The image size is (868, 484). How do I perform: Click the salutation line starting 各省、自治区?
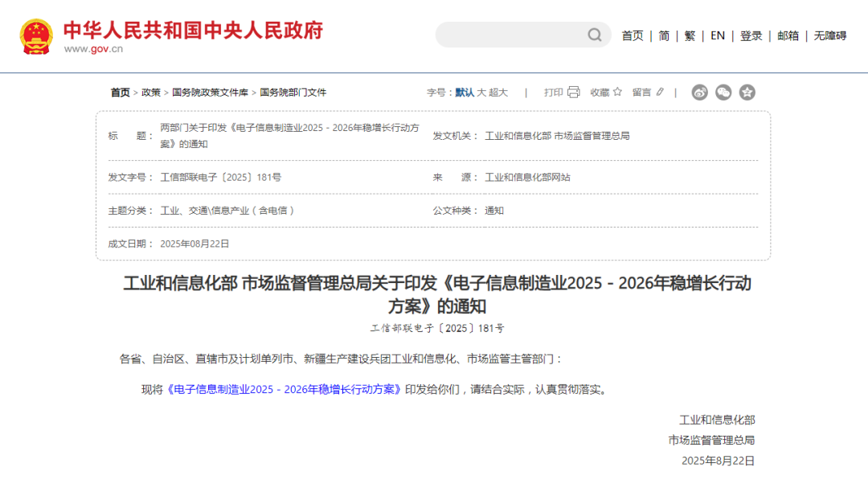click(x=342, y=359)
